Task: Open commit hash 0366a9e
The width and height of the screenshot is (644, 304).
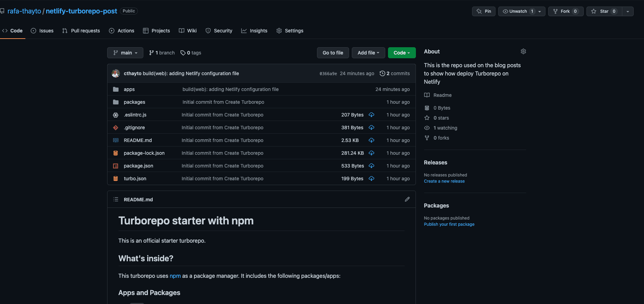Action: [x=328, y=73]
